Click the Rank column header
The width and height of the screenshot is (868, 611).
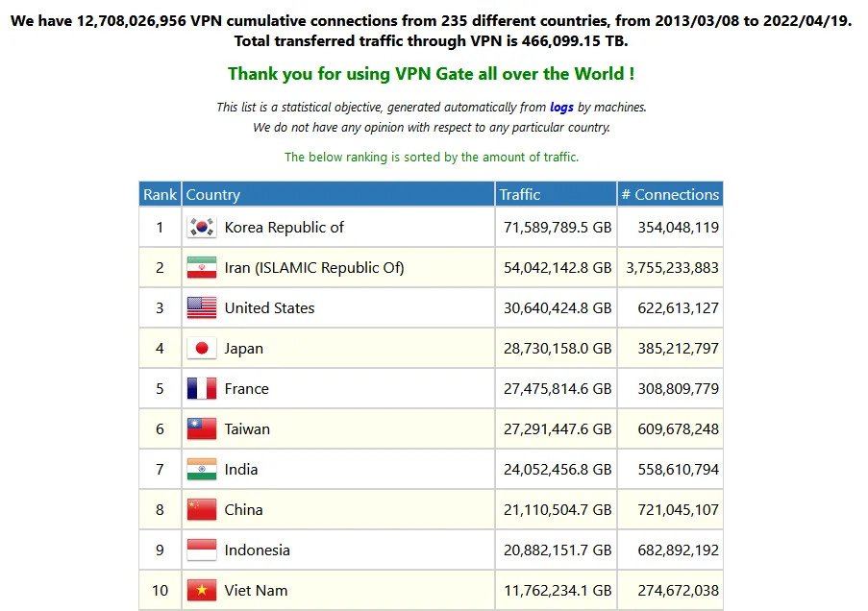(160, 194)
